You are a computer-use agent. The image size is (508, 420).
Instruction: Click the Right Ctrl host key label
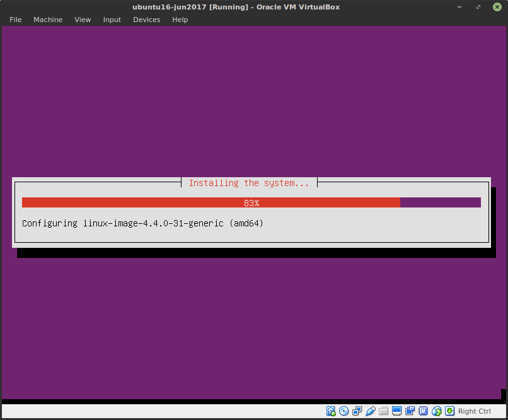click(474, 411)
